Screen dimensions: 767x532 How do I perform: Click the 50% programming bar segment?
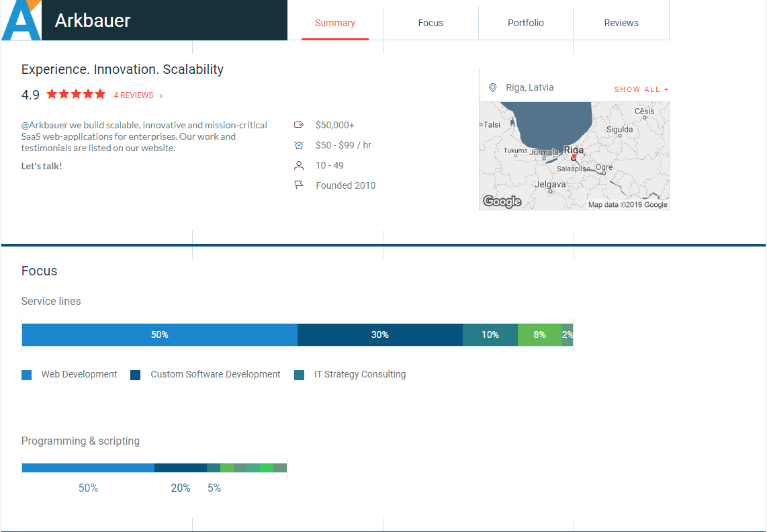click(x=88, y=468)
